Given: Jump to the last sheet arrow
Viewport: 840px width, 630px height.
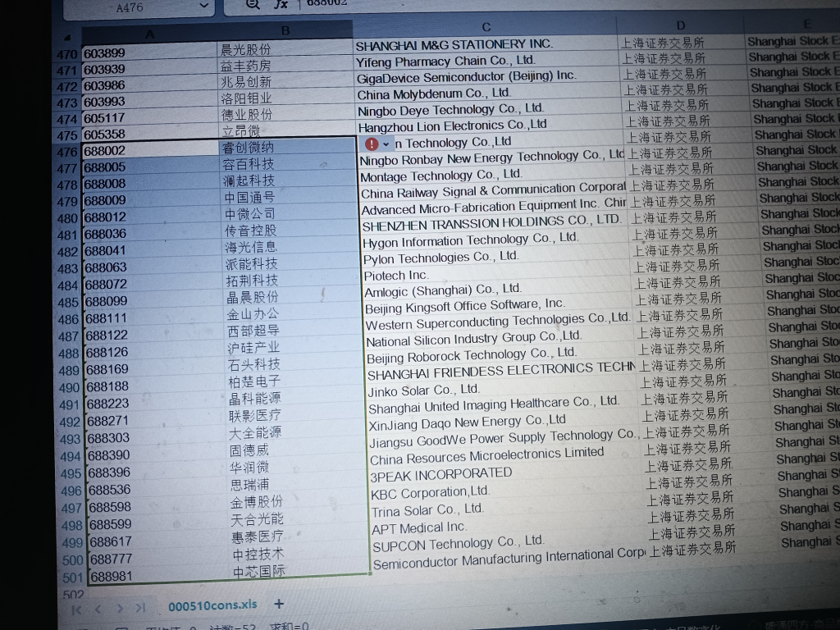Looking at the screenshot, I should point(140,608).
